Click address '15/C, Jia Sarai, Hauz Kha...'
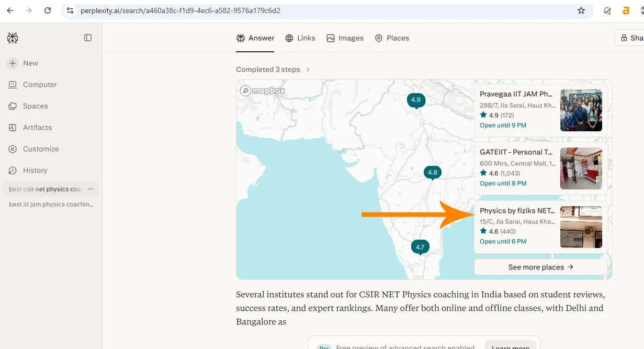Viewport: 644px width, 349px height. (x=517, y=221)
